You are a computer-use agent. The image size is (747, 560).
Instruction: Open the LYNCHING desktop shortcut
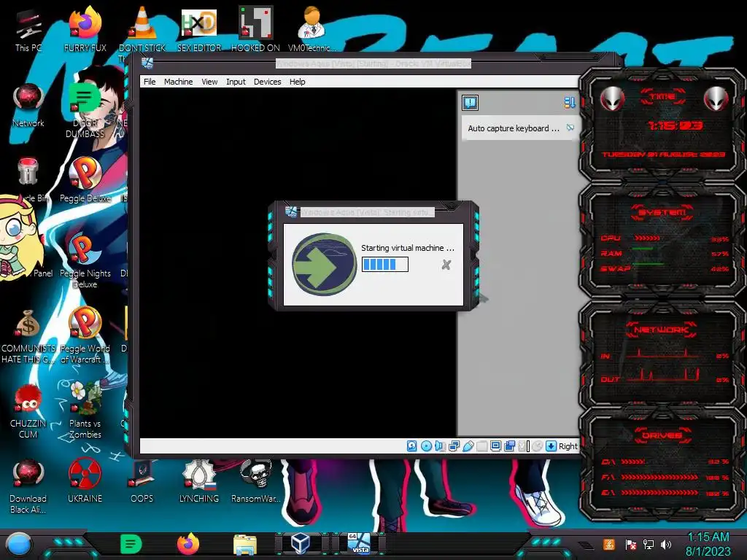[199, 481]
